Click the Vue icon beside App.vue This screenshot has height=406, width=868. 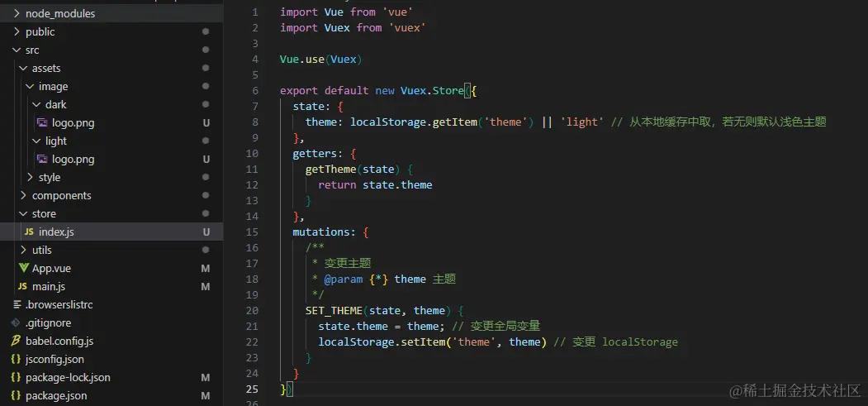23,269
